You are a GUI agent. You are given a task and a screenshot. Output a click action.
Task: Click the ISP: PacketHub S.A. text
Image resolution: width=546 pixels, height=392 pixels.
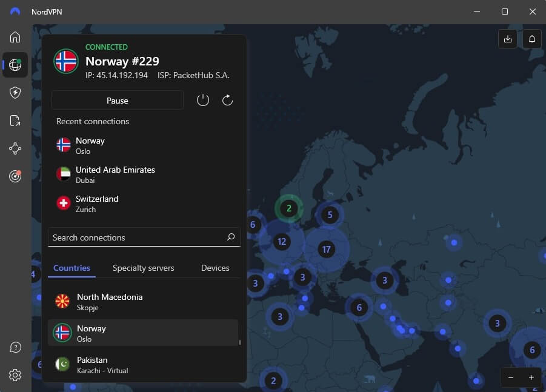(x=193, y=75)
